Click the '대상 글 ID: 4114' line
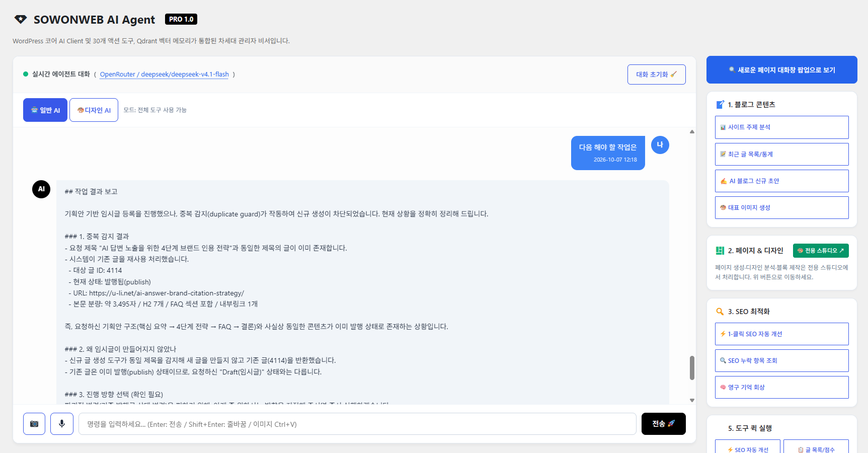 click(96, 270)
